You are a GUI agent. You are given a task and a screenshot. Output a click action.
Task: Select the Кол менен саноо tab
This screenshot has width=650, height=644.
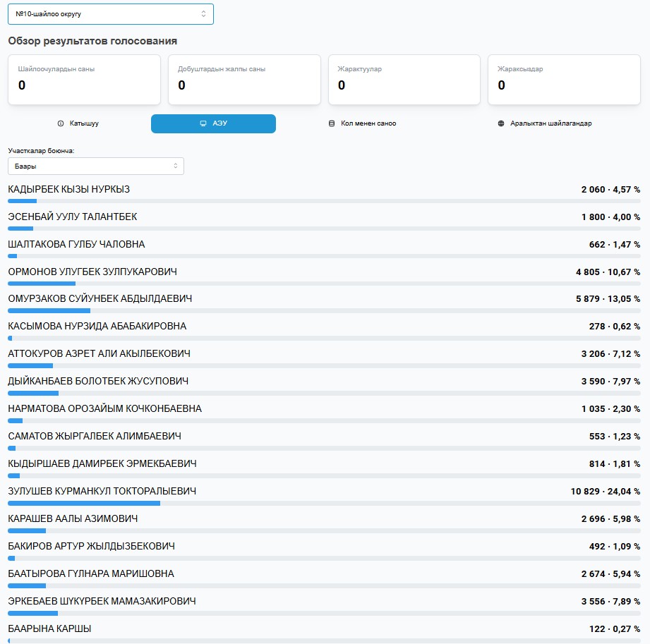click(x=368, y=123)
